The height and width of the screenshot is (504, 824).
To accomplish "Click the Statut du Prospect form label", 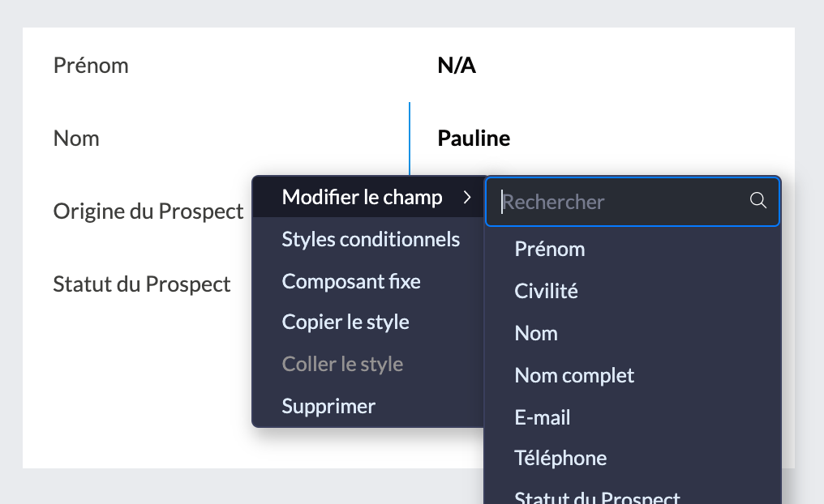I will (142, 284).
